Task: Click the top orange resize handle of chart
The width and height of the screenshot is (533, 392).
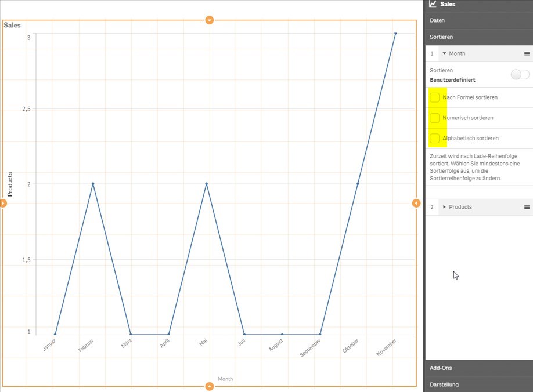Action: pyautogui.click(x=210, y=20)
